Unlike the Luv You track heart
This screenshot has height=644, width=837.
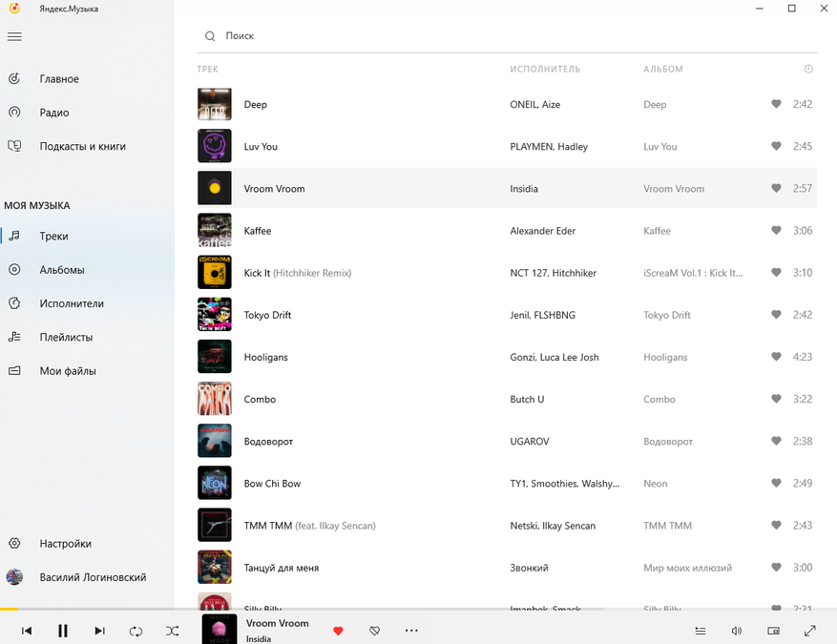(x=776, y=146)
